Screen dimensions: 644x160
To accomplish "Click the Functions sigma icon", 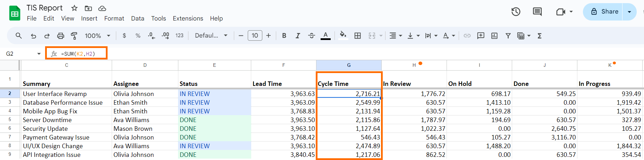I will click(x=540, y=35).
